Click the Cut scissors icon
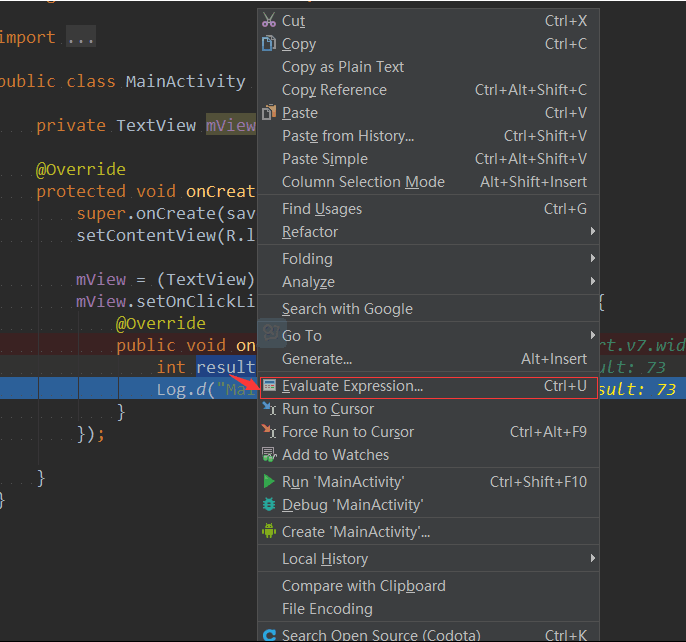Image resolution: width=686 pixels, height=642 pixels. click(269, 20)
